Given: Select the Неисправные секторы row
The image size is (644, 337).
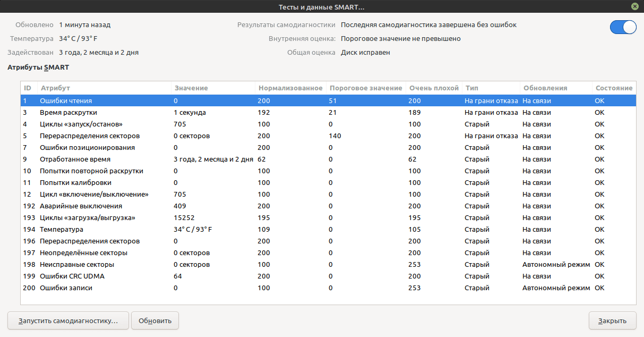Looking at the screenshot, I should pyautogui.click(x=77, y=264).
